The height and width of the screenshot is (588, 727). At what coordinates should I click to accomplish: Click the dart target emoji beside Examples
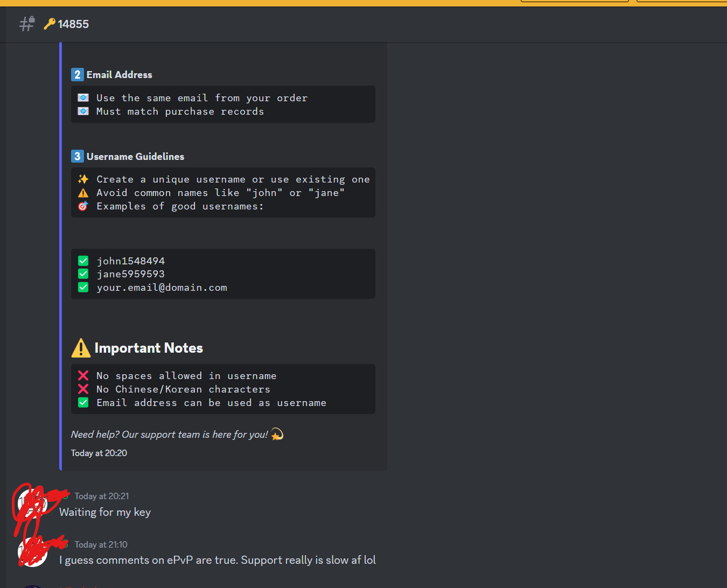[83, 206]
